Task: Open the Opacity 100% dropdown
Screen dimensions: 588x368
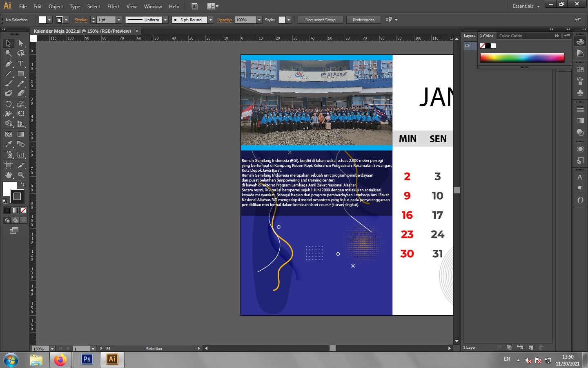Action: (x=259, y=20)
